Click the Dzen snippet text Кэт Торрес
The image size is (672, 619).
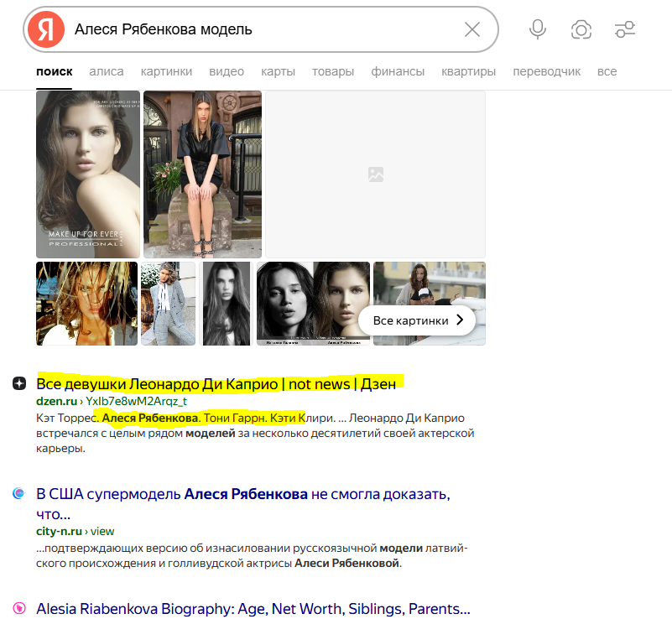(x=66, y=418)
